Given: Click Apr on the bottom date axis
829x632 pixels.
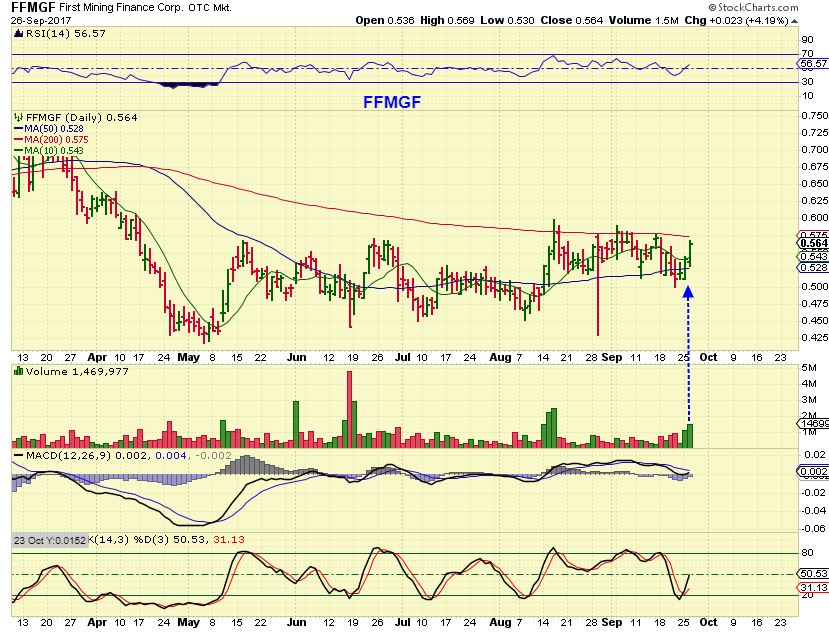Looking at the screenshot, I should 97,622.
